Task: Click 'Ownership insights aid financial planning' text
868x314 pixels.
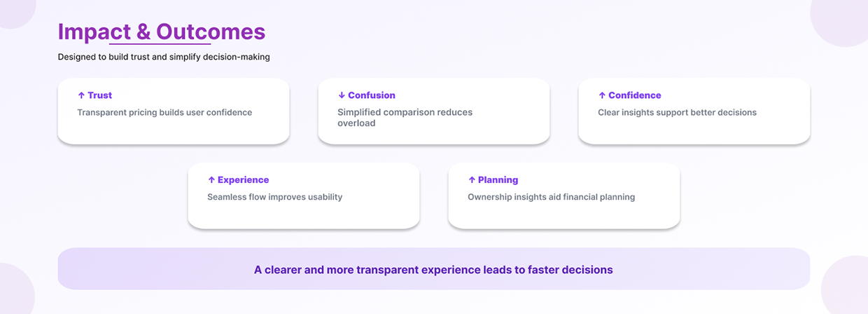Action: click(x=552, y=197)
